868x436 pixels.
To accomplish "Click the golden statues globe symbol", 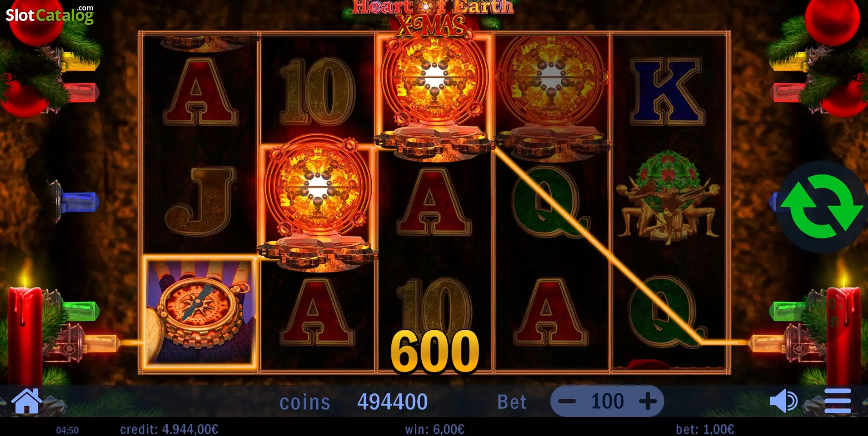I will pos(668,198).
